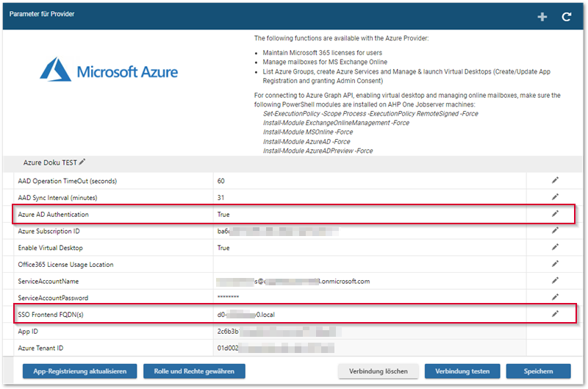Click the ServiceAccountName label
Screen dimensions: 588x389
49,282
